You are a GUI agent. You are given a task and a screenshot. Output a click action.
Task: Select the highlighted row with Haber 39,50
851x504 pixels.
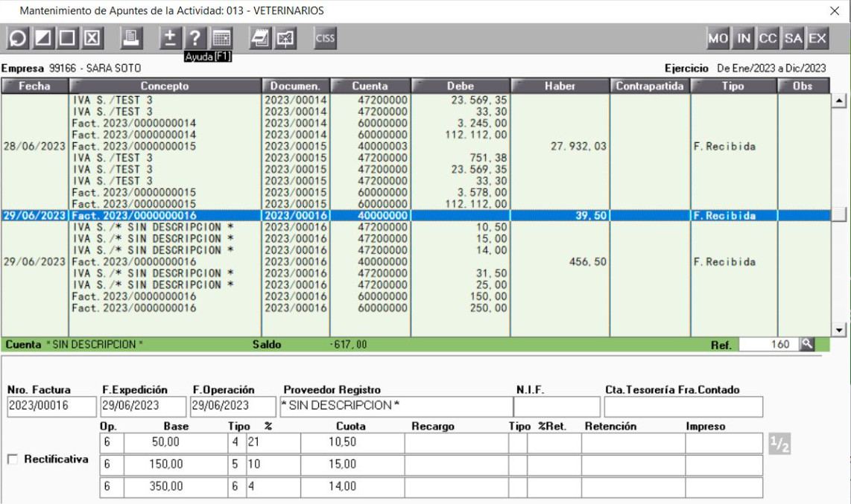(x=416, y=216)
